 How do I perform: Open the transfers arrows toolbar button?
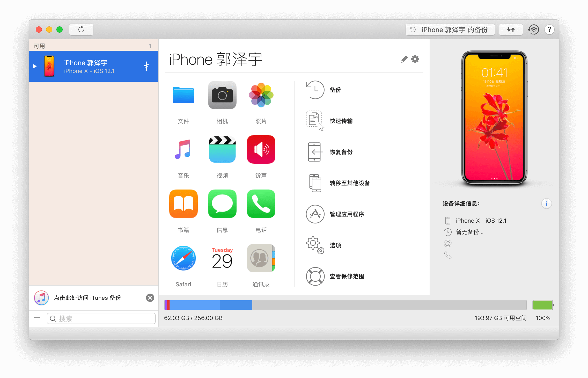click(x=511, y=30)
